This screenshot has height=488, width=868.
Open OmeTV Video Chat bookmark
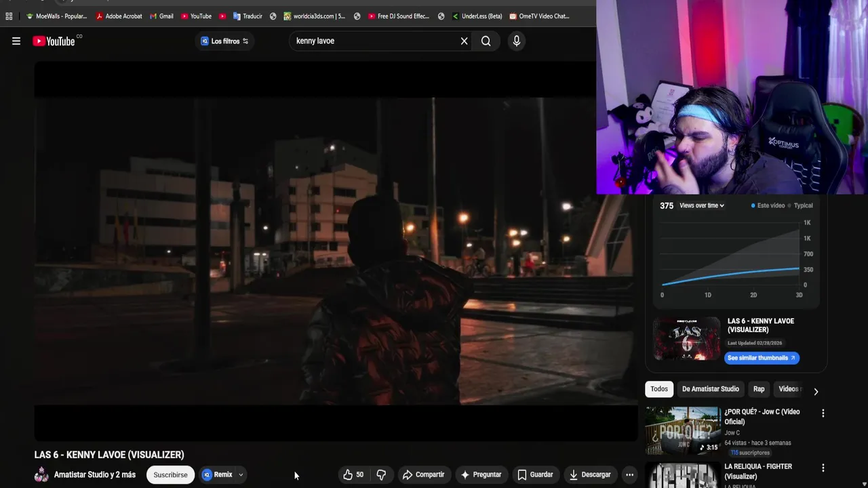pos(539,16)
